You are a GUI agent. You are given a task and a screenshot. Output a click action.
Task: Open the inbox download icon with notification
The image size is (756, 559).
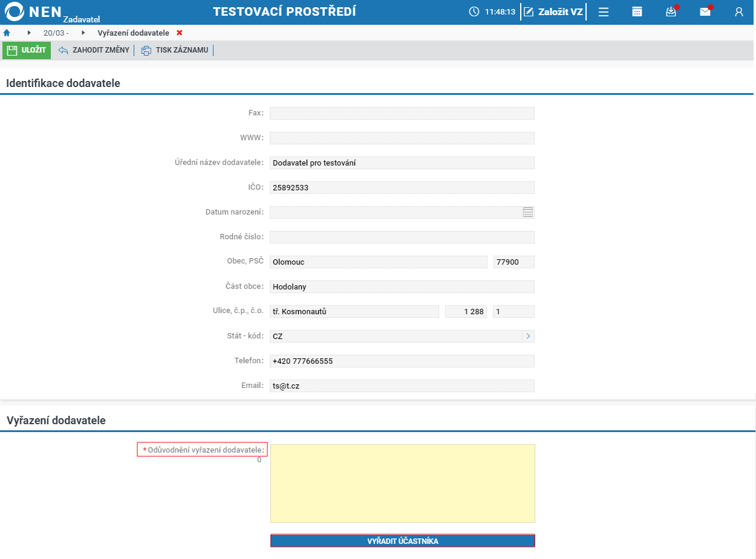tap(671, 11)
